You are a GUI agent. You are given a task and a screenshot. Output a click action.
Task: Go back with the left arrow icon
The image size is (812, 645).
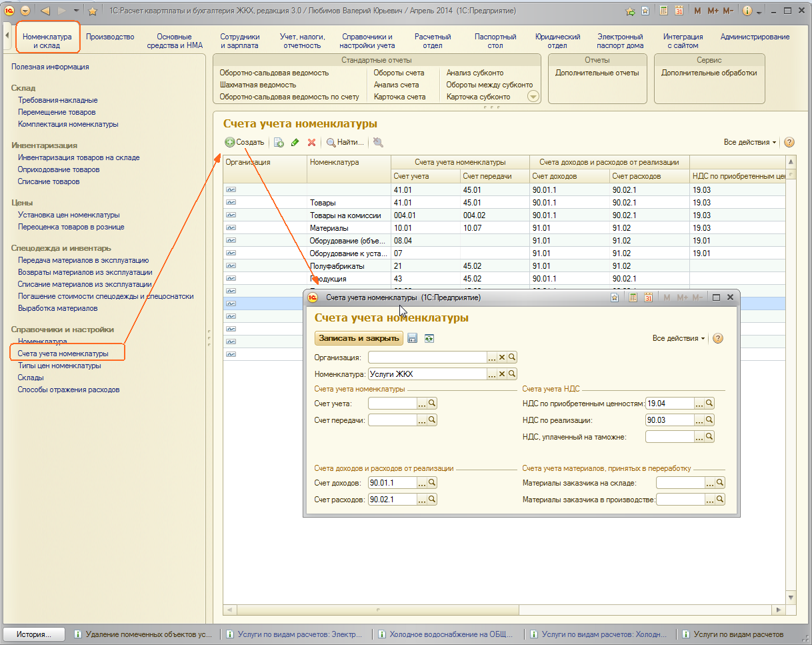click(x=45, y=11)
